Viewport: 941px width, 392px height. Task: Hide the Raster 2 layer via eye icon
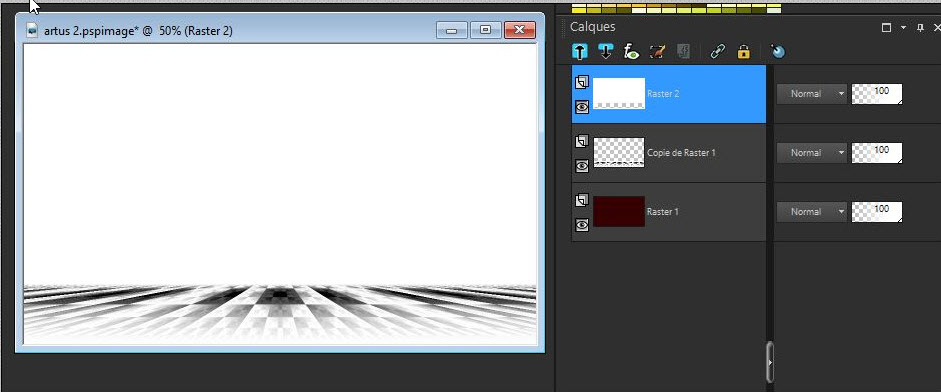(582, 107)
